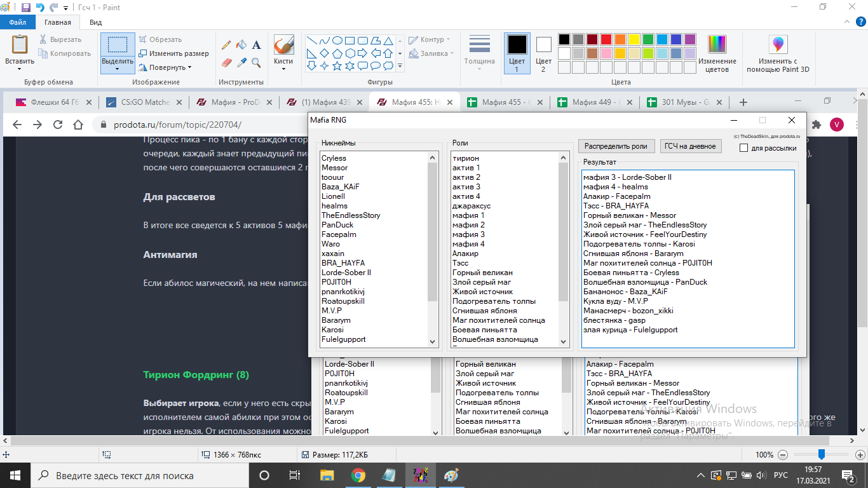Screen dimensions: 868x488
Task: Click the 'Распределить роли' button
Action: pos(616,146)
